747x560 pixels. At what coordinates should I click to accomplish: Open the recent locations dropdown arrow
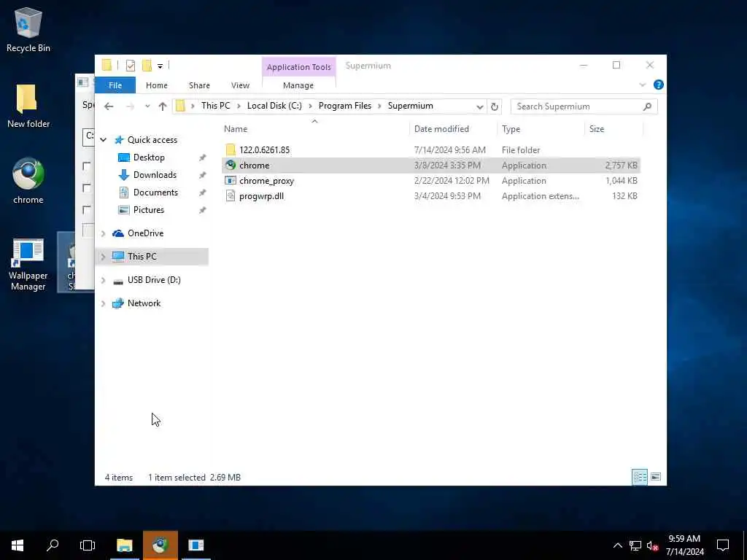(x=147, y=106)
